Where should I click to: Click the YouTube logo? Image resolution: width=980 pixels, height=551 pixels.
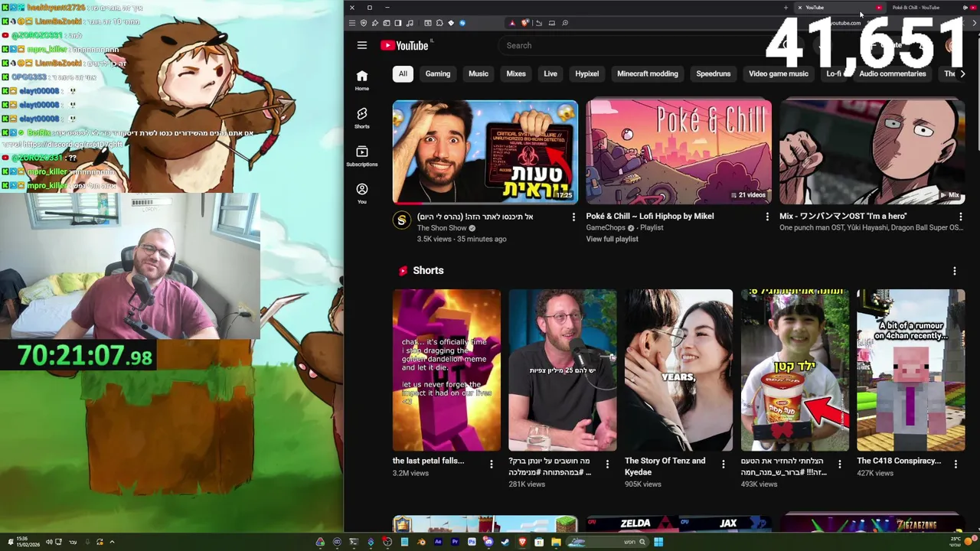tap(404, 46)
